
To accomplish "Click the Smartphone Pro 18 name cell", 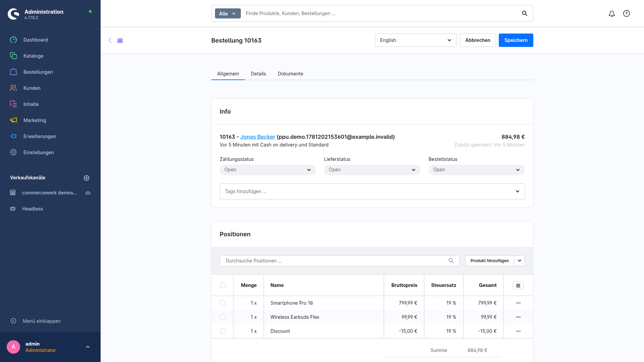I will 324,303.
